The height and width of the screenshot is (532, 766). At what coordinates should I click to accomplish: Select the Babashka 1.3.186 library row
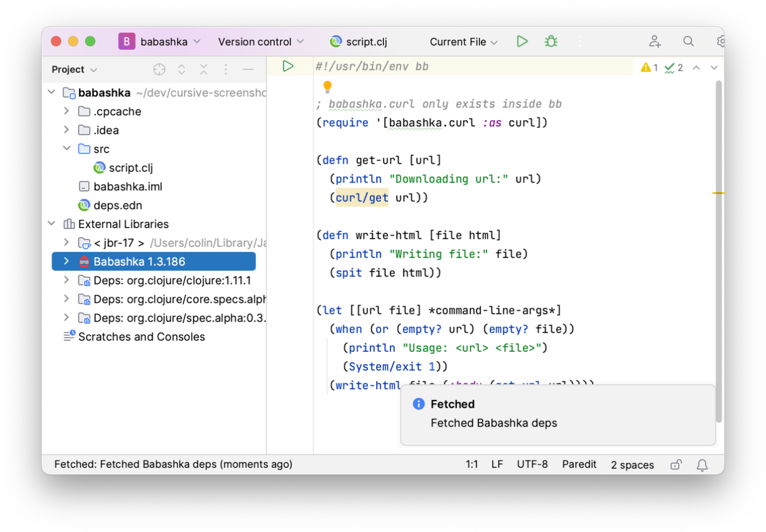pyautogui.click(x=154, y=261)
